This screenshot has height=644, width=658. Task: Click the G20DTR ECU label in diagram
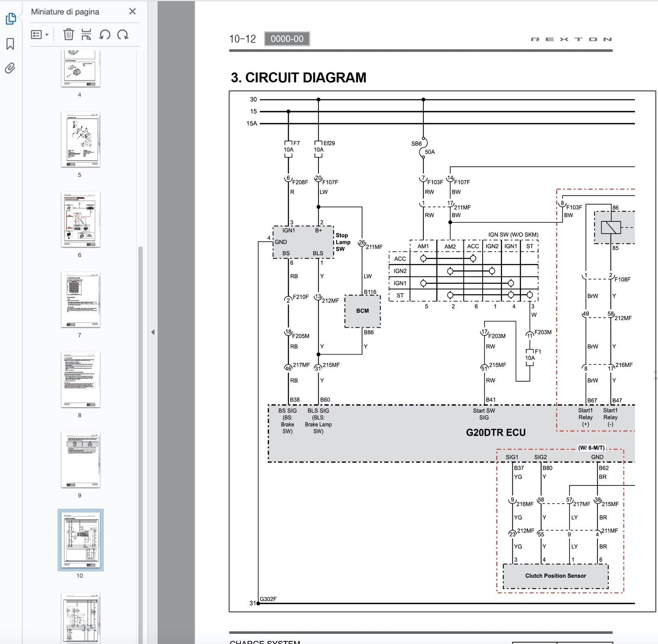pyautogui.click(x=495, y=432)
